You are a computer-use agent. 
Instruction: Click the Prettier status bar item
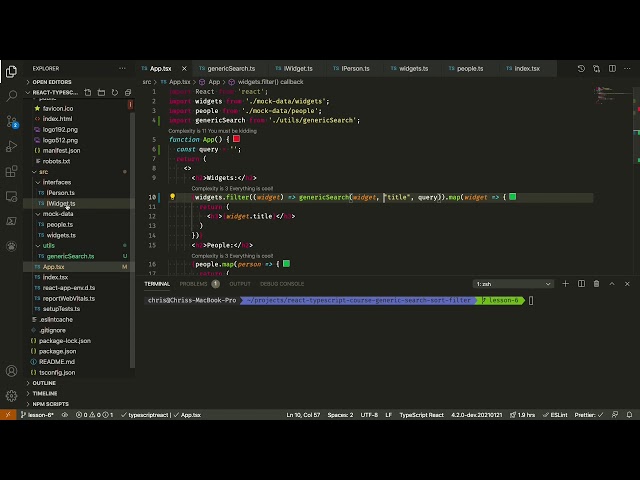coord(589,415)
